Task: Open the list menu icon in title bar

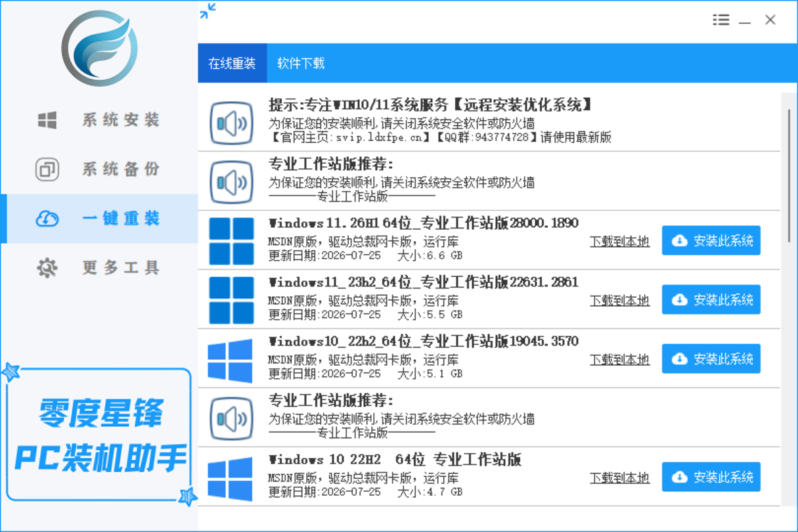Action: point(721,20)
